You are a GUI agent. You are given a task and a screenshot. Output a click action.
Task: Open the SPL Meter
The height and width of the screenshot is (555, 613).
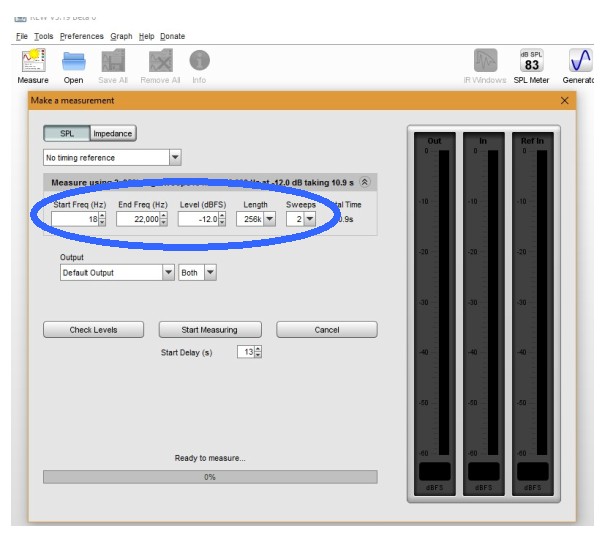531,62
